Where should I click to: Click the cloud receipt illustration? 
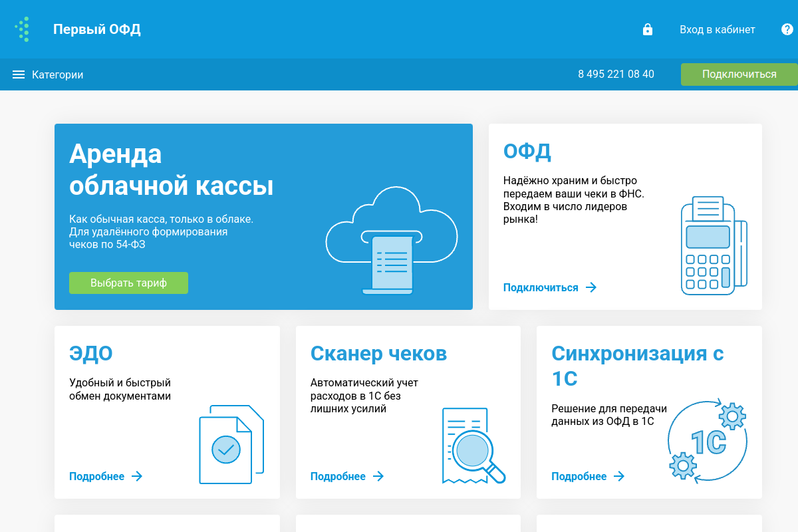pyautogui.click(x=392, y=241)
